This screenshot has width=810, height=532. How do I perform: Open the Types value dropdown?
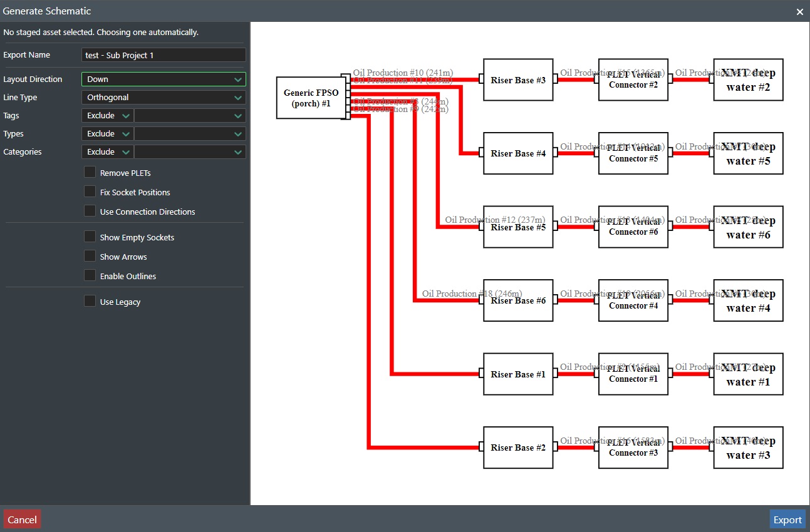(x=190, y=134)
